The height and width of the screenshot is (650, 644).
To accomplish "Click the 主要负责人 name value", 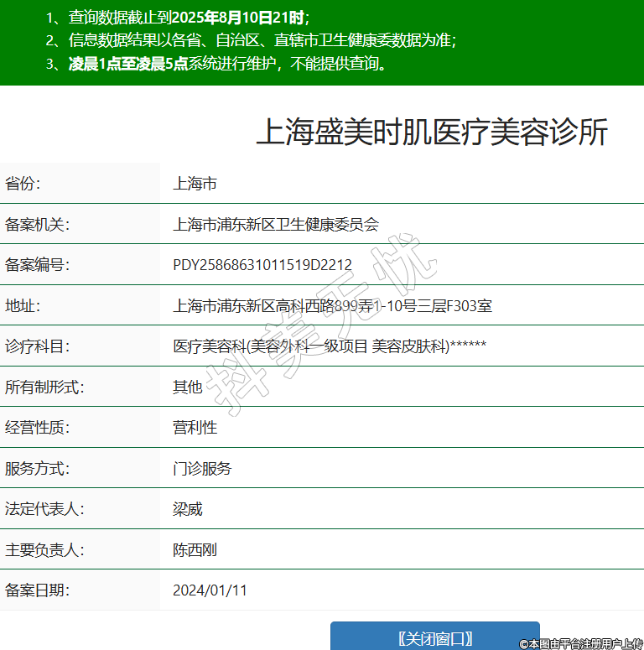I will (x=195, y=550).
